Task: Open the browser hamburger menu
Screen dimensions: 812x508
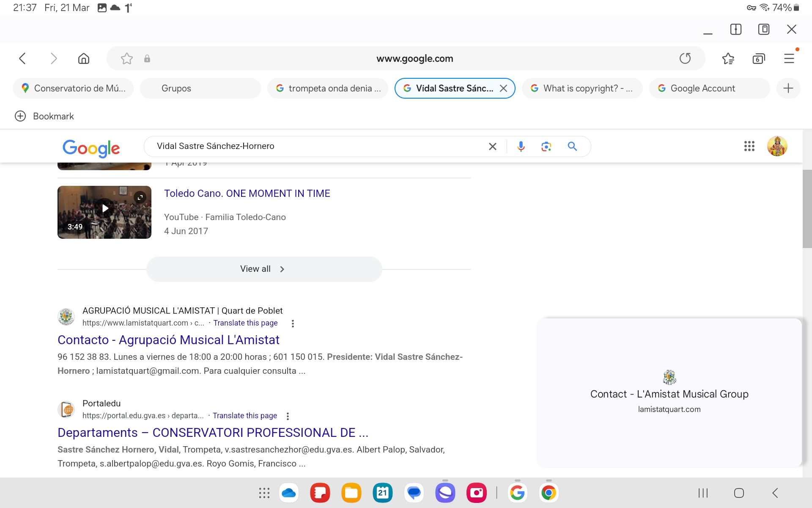Action: [789, 58]
